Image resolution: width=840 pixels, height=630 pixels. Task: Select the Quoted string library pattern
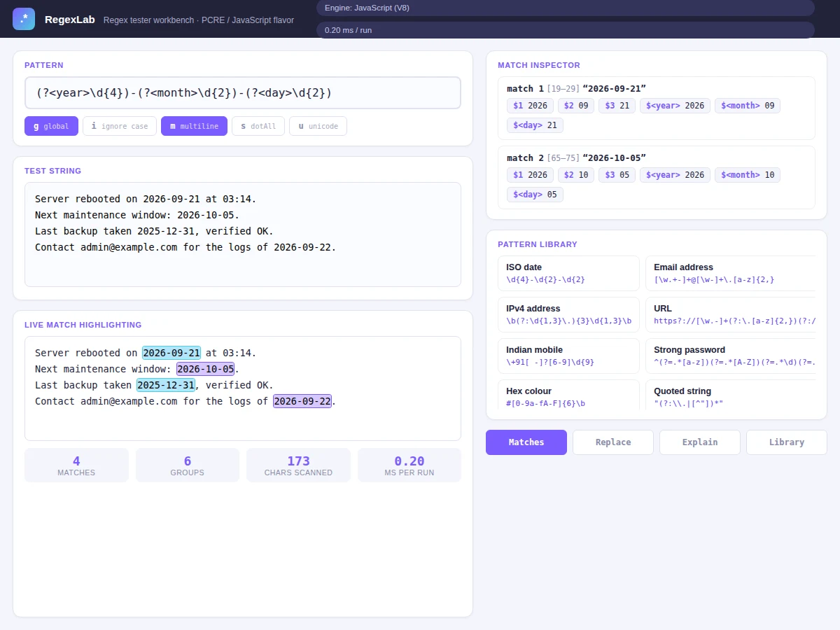731,395
